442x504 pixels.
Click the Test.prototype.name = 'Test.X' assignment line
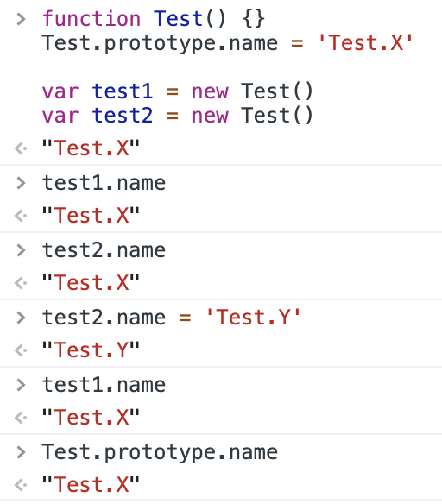point(228,43)
